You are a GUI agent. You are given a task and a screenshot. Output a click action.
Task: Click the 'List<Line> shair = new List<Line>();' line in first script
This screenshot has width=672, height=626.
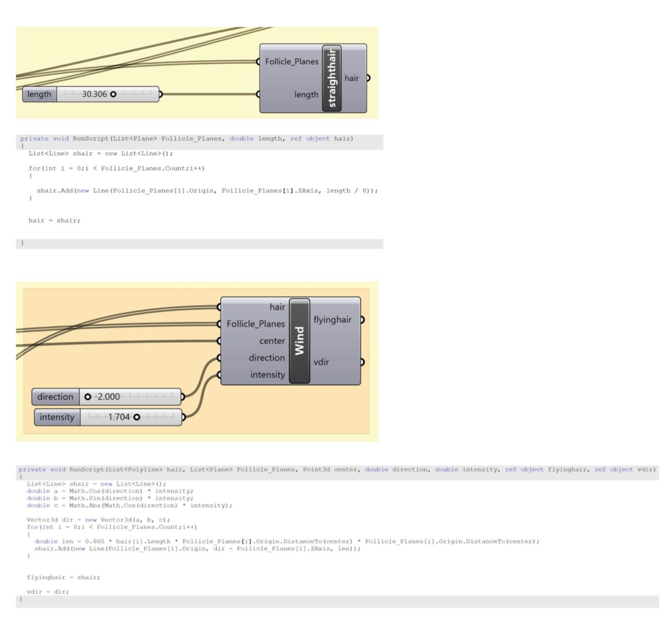pos(101,154)
